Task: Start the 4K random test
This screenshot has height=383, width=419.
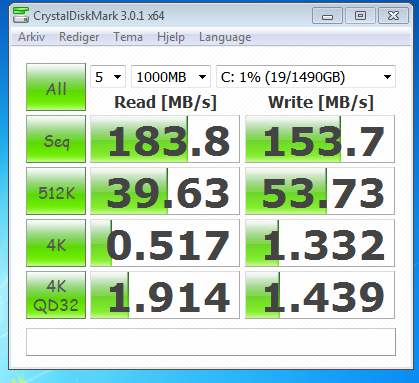Action: tap(56, 243)
